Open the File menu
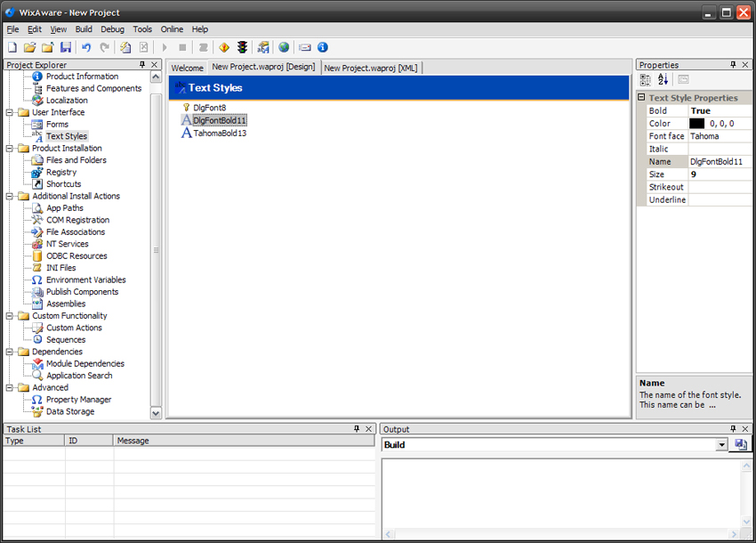756x543 pixels. point(12,29)
